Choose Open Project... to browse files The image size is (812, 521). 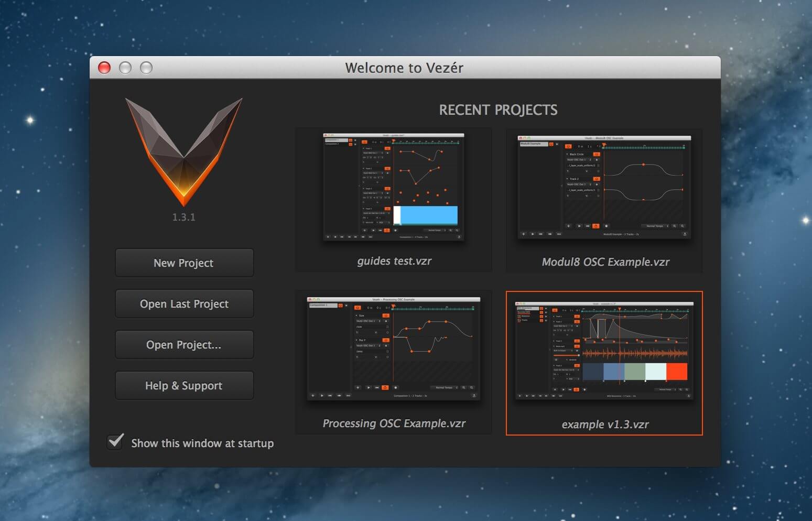(184, 344)
